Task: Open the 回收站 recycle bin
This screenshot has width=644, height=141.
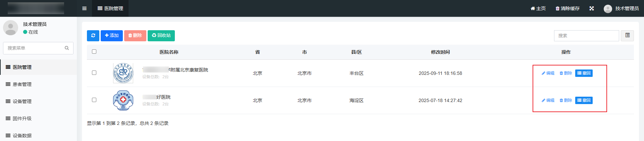Action: (x=161, y=36)
